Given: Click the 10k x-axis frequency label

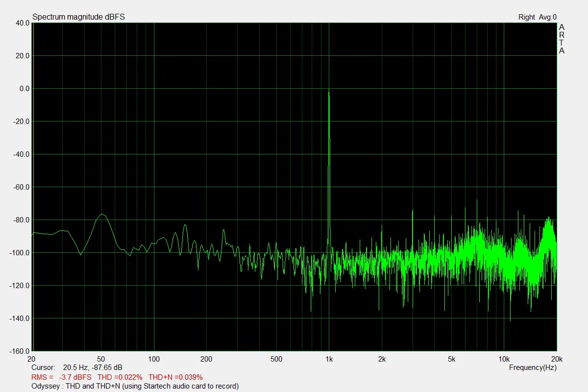Looking at the screenshot, I should tap(504, 359).
